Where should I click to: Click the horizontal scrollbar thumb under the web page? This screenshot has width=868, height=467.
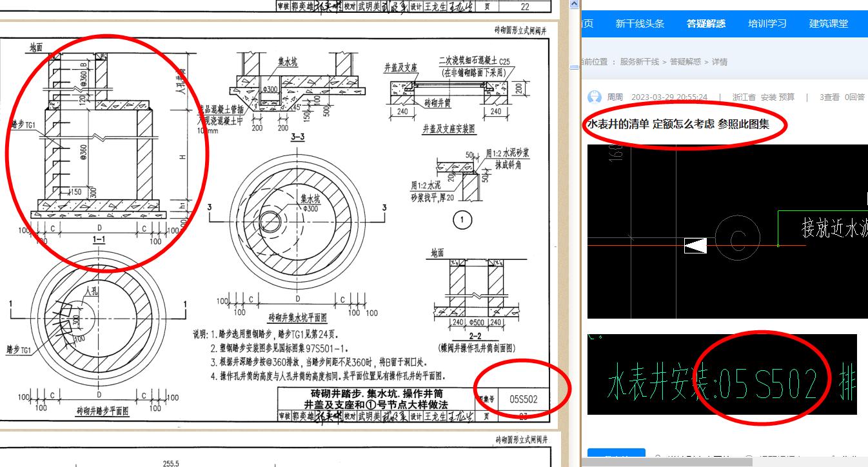point(667,462)
